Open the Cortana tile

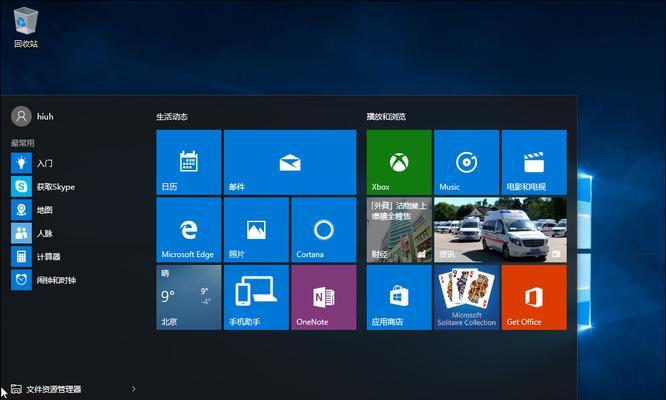click(324, 230)
